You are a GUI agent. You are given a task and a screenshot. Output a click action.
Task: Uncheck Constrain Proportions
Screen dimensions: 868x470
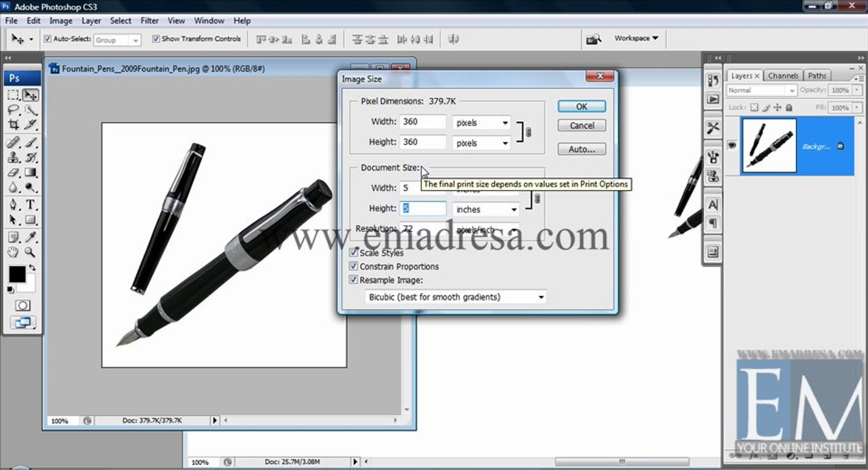[354, 266]
